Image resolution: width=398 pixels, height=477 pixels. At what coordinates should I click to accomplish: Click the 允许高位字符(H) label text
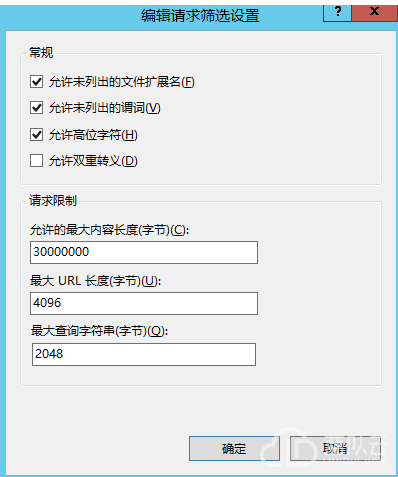pyautogui.click(x=93, y=135)
